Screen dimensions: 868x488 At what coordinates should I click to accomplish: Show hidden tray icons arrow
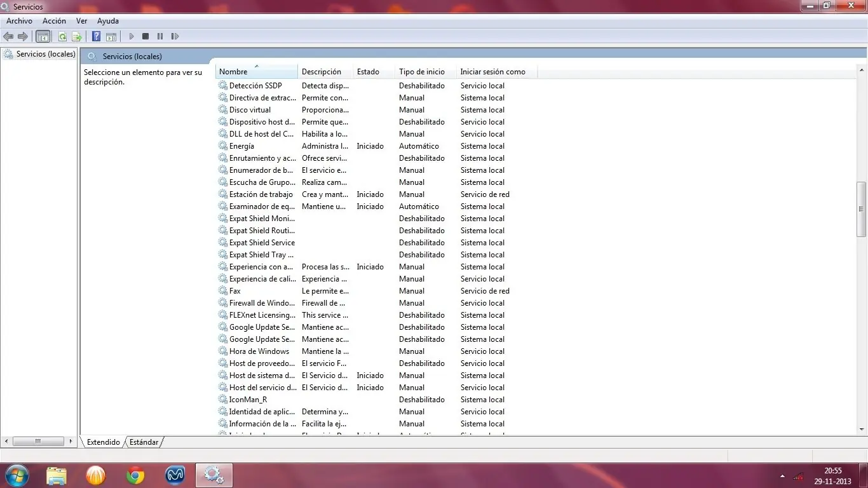[x=783, y=476]
